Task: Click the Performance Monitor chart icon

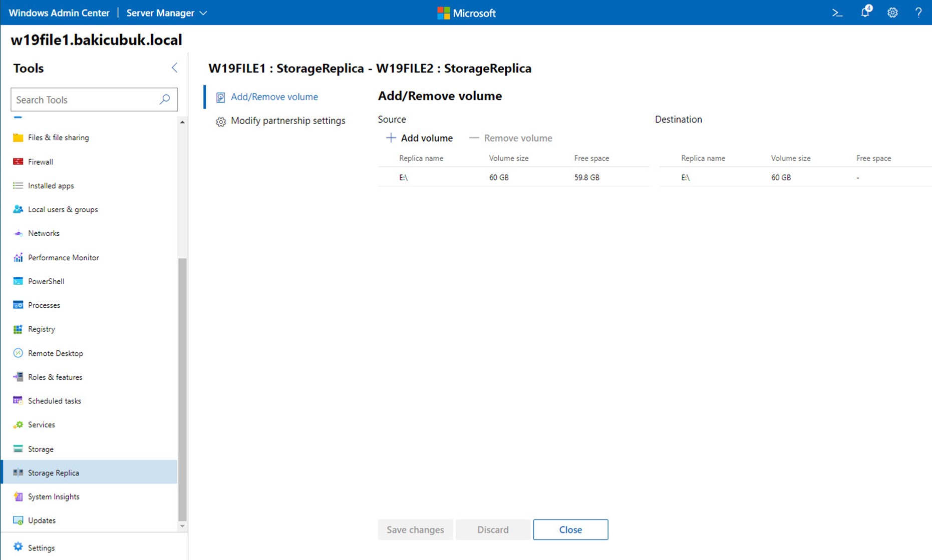Action: [18, 257]
